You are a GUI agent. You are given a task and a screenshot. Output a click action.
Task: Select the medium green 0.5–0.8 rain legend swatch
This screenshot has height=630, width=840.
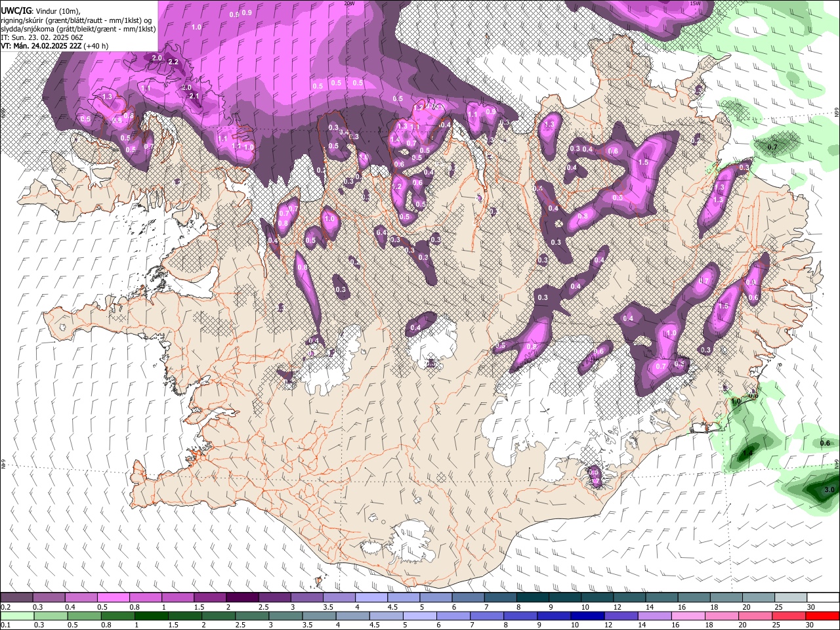(x=84, y=616)
